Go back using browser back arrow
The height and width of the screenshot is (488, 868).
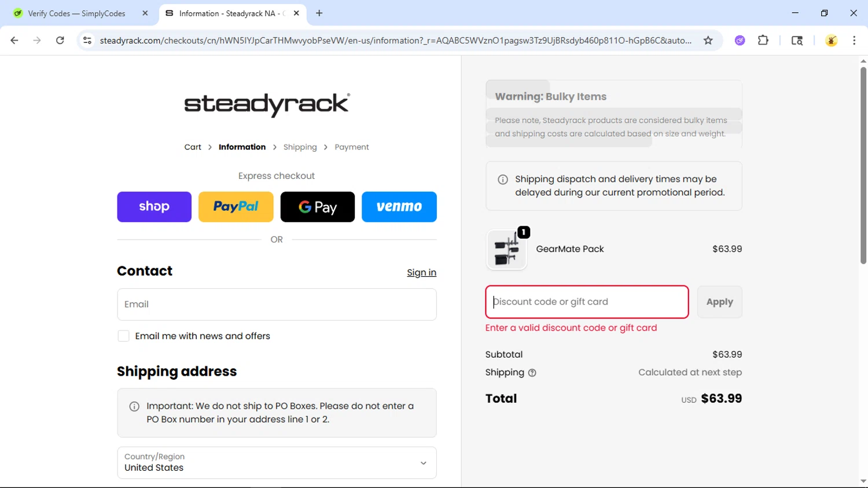14,41
